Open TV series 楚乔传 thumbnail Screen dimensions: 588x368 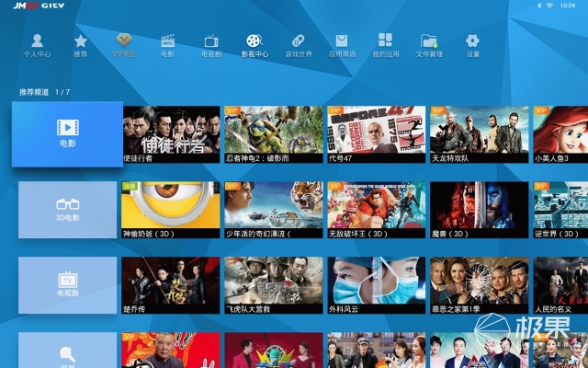tap(171, 285)
